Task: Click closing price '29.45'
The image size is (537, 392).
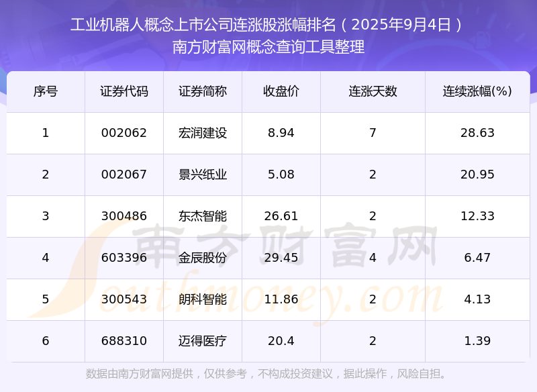Action: pos(281,258)
